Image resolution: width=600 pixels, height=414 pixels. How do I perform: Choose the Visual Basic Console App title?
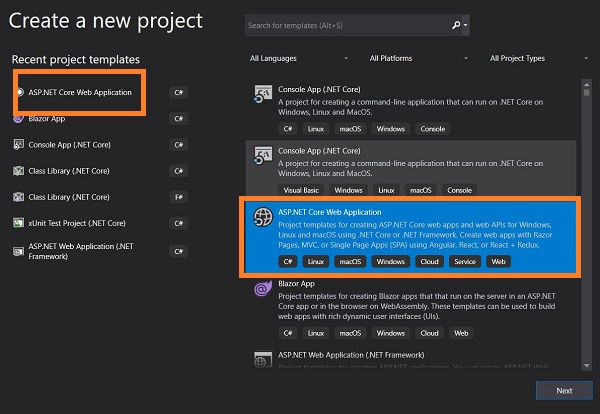319,151
